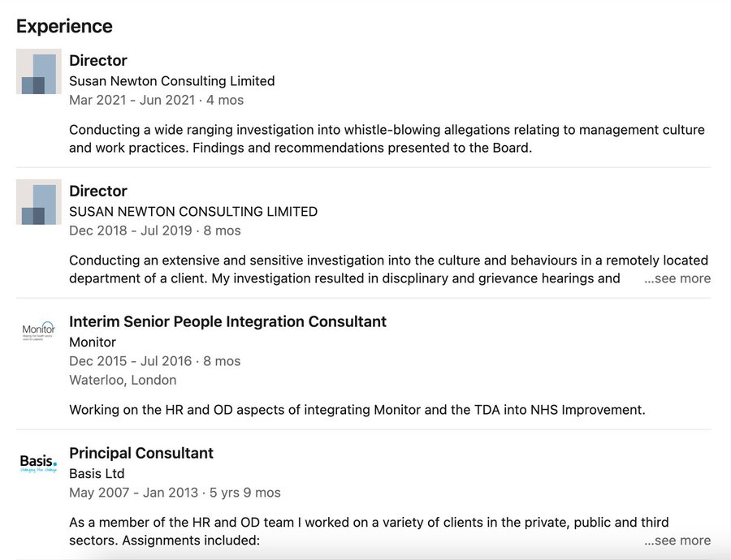Image resolution: width=731 pixels, height=560 pixels.
Task: Click the Interim Senior People Integration Consultant title
Action: [x=227, y=322]
